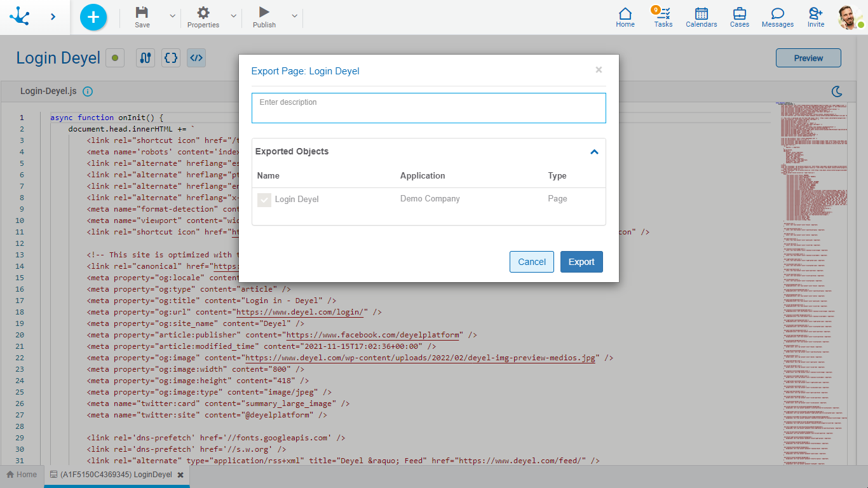868x488 pixels.
Task: Click the Enter description field
Action: click(429, 108)
